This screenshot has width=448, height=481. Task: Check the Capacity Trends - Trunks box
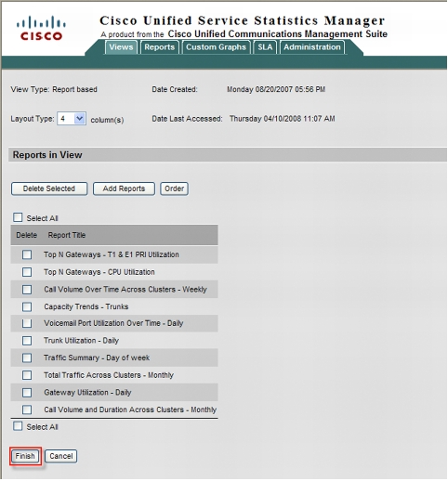pyautogui.click(x=27, y=306)
